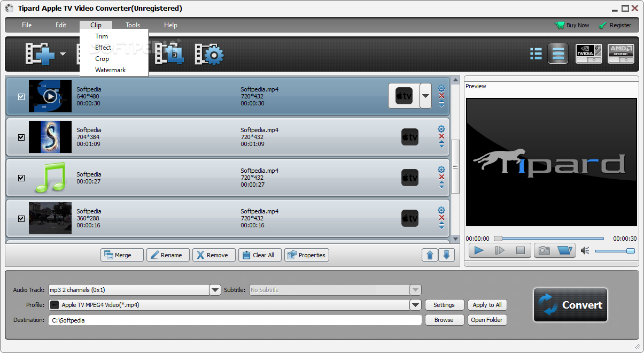Image resolution: width=644 pixels, height=353 pixels.
Task: Click Apple TV profile icon on 360*288 row
Action: point(409,218)
